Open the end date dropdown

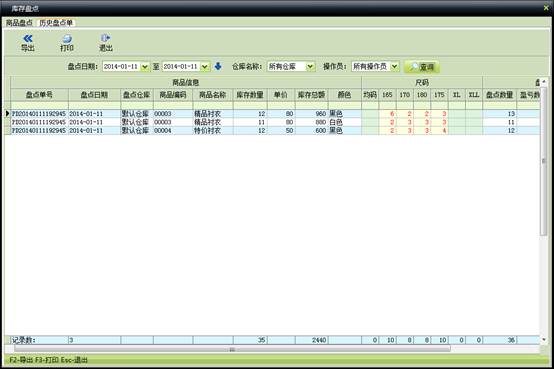(x=205, y=67)
